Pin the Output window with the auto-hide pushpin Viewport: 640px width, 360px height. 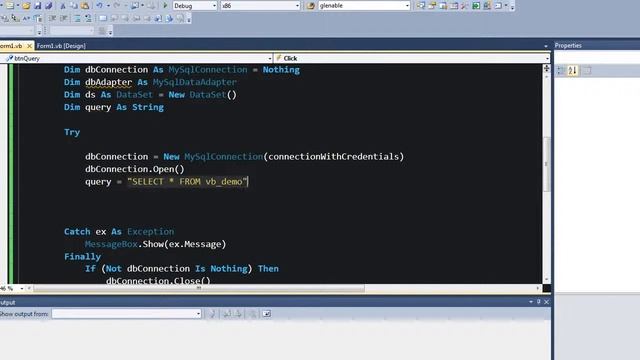[x=539, y=302]
